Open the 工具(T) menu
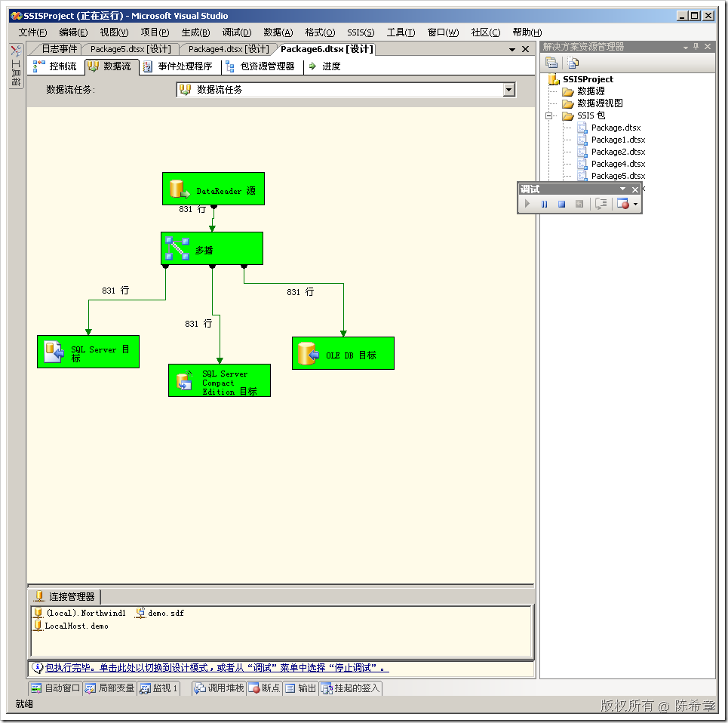Image resolution: width=728 pixels, height=723 pixels. pos(401,32)
